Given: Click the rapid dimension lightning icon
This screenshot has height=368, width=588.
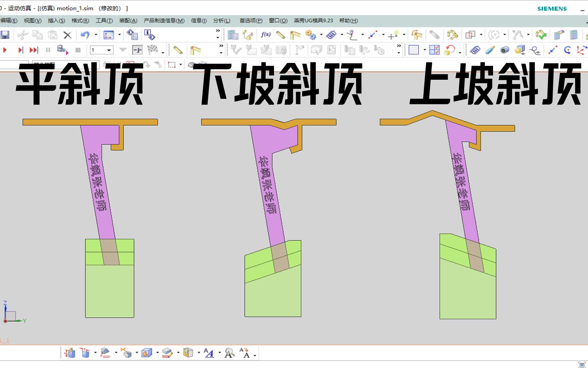Looking at the screenshot, I should coord(70,353).
